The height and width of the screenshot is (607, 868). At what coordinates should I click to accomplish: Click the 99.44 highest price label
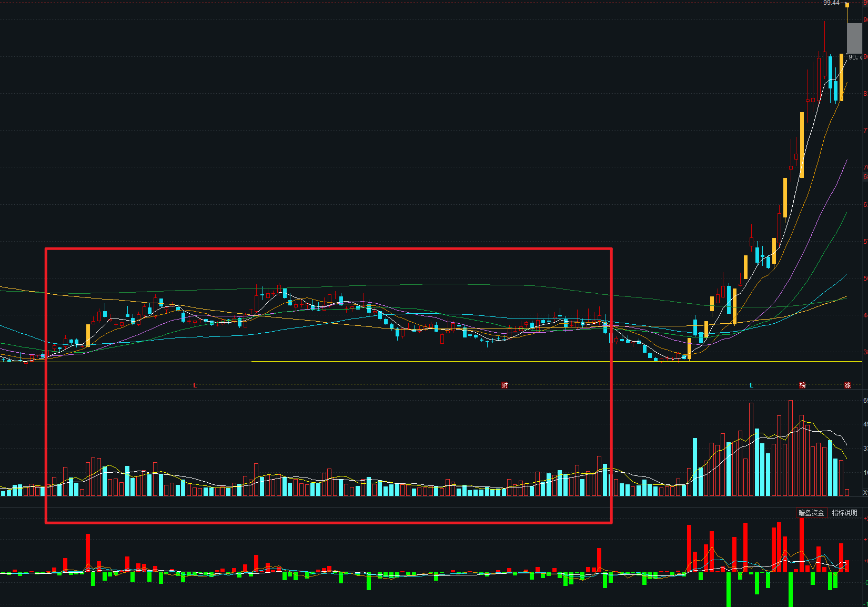[x=831, y=3]
